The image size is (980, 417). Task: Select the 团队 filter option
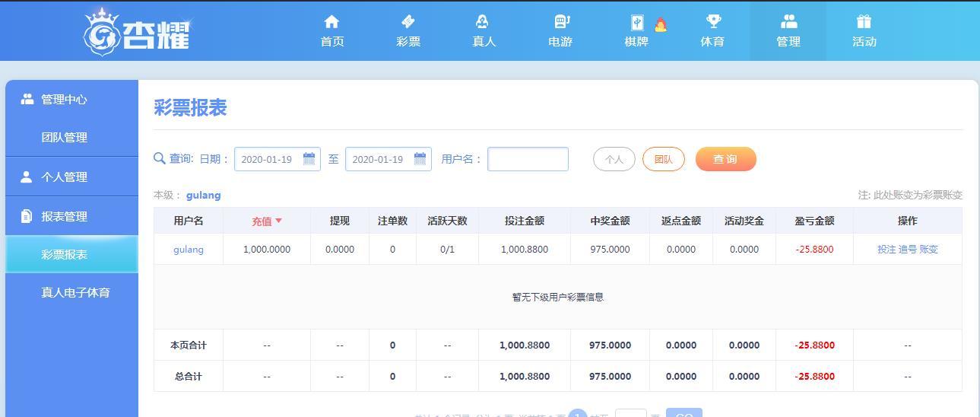click(x=663, y=159)
